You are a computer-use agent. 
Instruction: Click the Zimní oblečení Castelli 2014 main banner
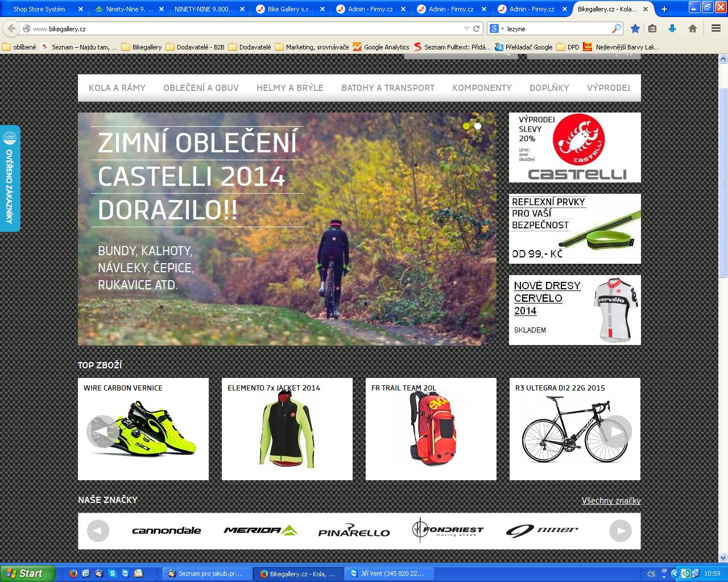click(x=287, y=228)
